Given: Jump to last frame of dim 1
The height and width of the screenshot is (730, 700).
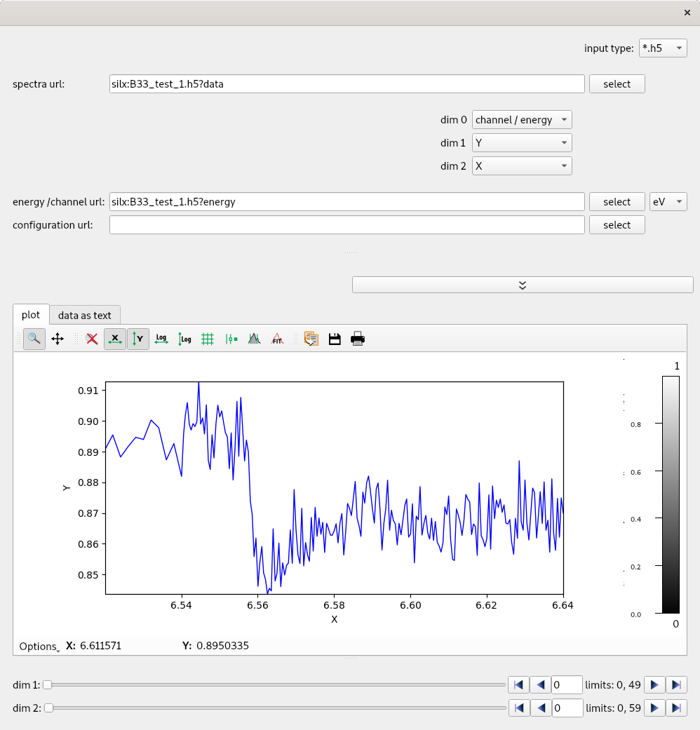Looking at the screenshot, I should coord(676,685).
